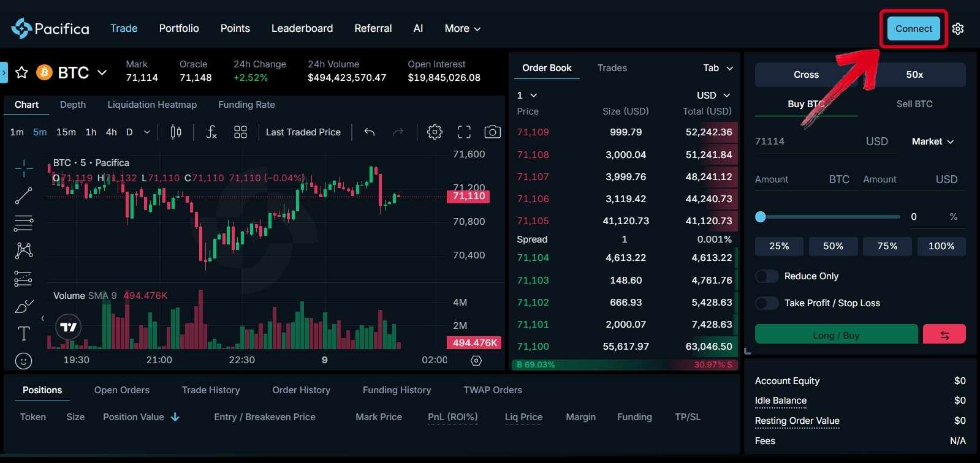Open the Liquidation Heatmap tab
The width and height of the screenshot is (980, 463).
(x=152, y=105)
